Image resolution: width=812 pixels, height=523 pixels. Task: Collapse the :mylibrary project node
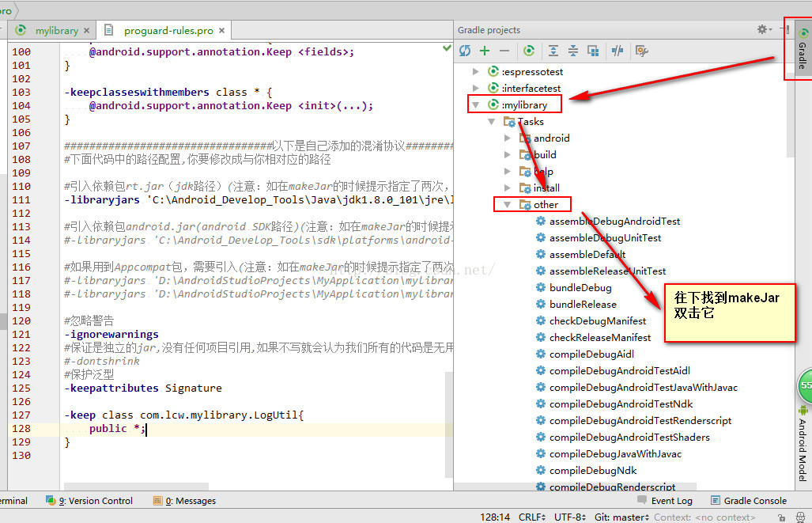click(476, 104)
